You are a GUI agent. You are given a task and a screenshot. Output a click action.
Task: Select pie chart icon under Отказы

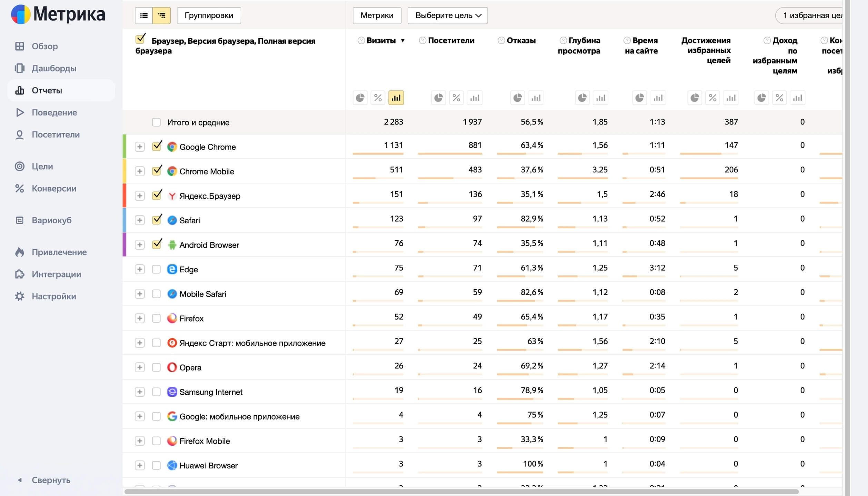[x=518, y=98]
